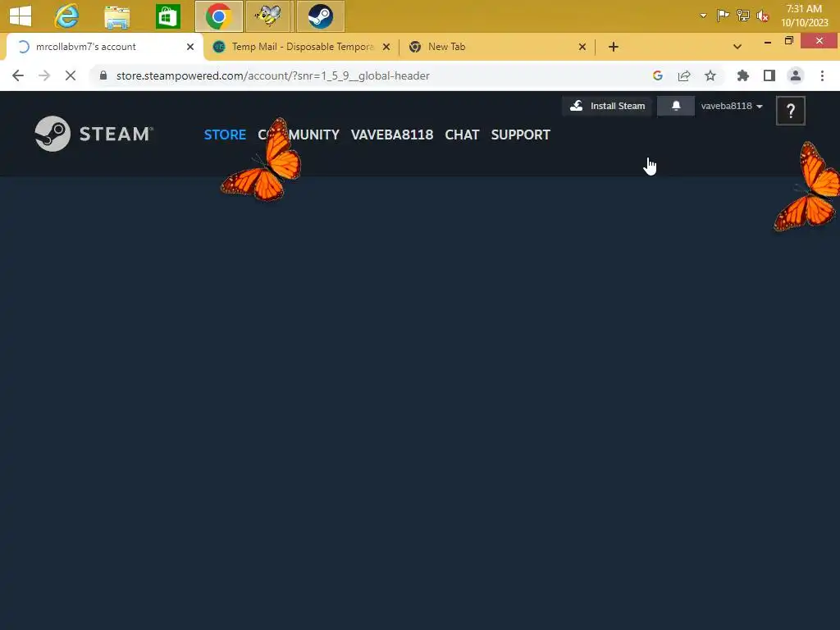The width and height of the screenshot is (840, 630).
Task: Open the Action Center flag icon
Action: coord(723,16)
